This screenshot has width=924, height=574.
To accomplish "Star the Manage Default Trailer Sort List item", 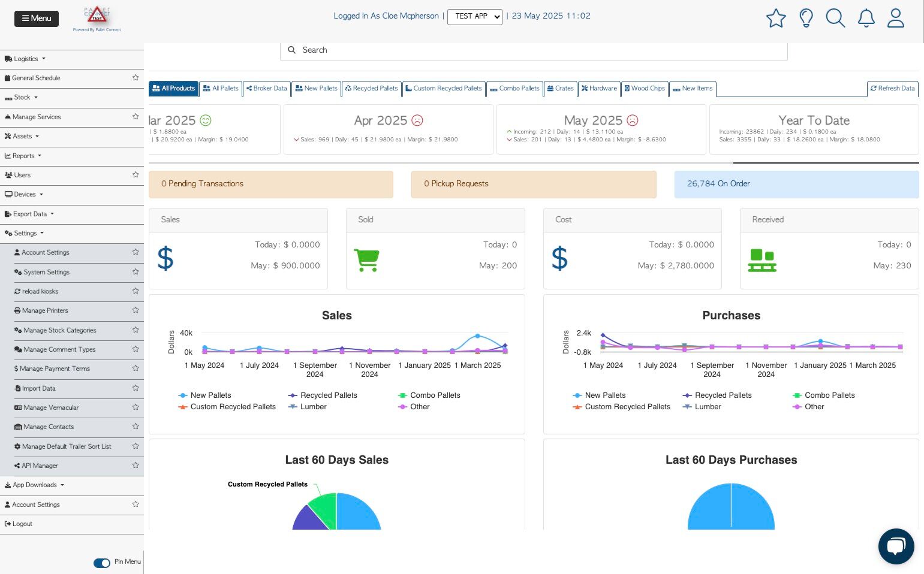I will [x=136, y=446].
